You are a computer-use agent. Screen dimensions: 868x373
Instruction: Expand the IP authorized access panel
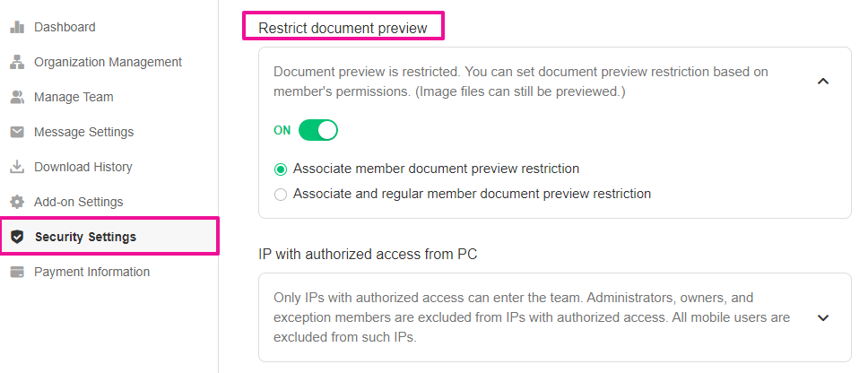(x=823, y=317)
